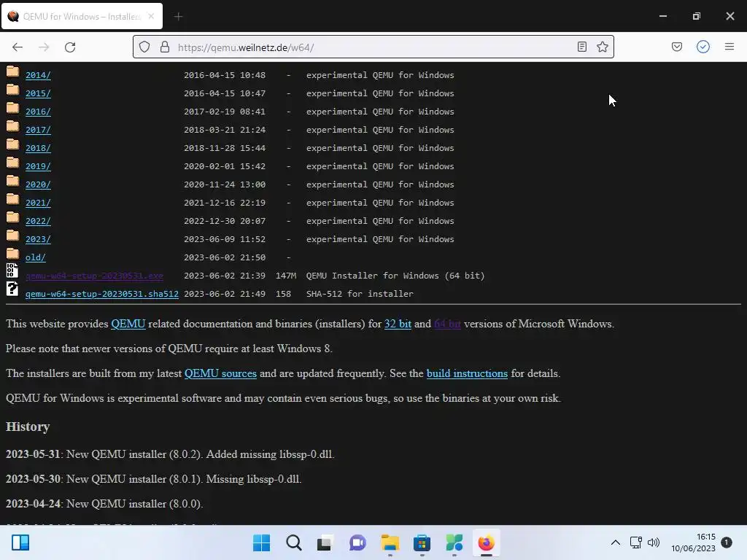Open the 2022/ directory
Viewport: 747px width, 560px height.
[38, 221]
